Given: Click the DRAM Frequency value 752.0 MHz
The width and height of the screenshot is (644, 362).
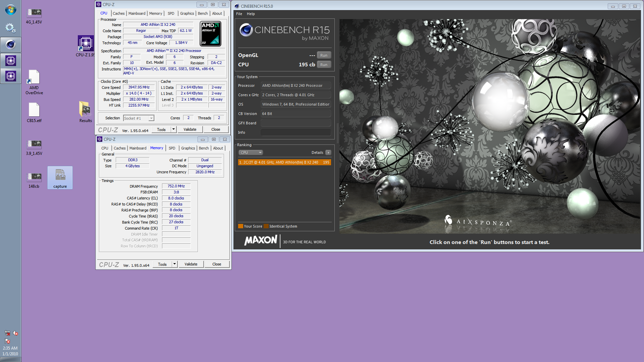Looking at the screenshot, I should (176, 186).
